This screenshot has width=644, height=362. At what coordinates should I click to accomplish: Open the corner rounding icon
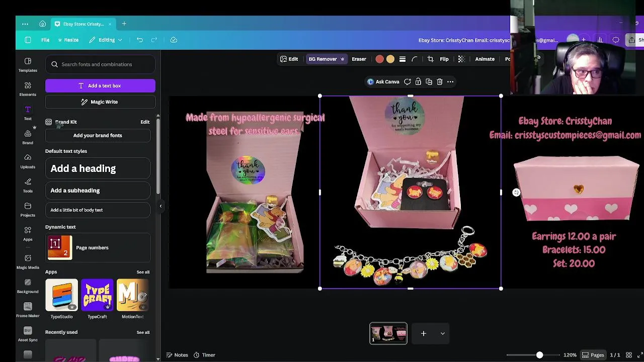415,59
